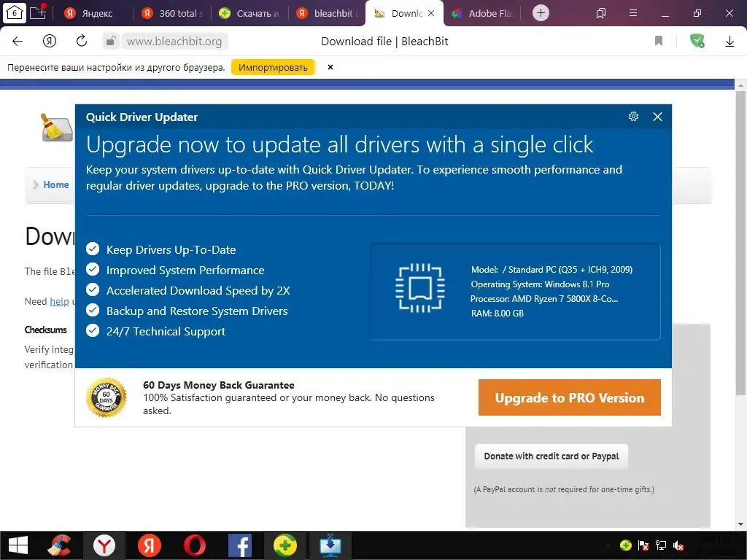Screen dimensions: 747x560
Task: Open the green Protect shield icon
Action: (x=697, y=41)
